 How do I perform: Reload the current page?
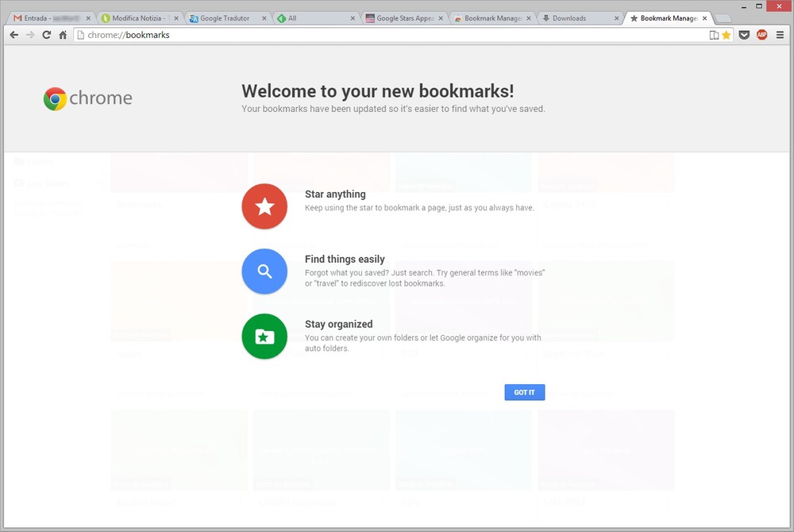pos(47,35)
